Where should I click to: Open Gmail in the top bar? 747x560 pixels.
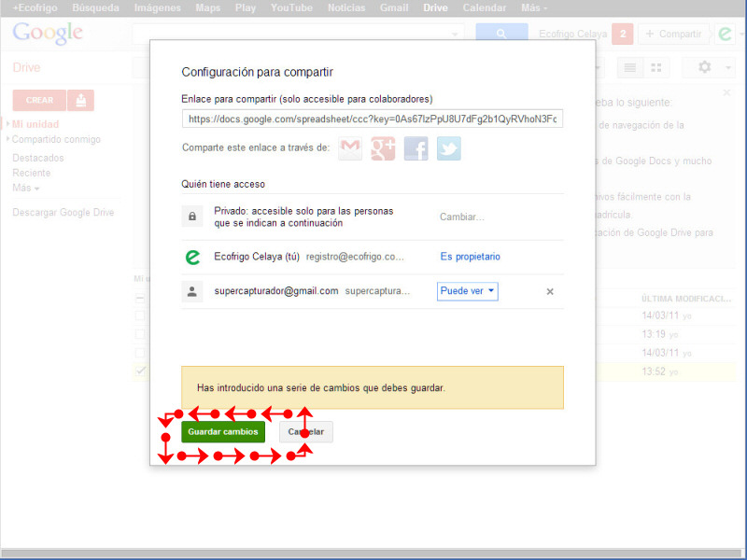click(394, 8)
